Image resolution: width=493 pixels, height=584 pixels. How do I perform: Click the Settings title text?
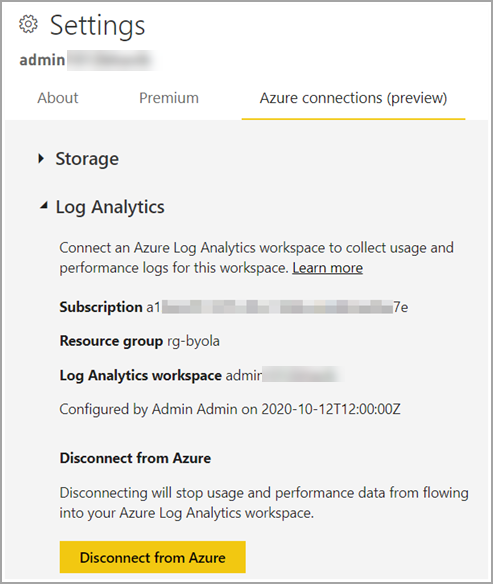[98, 25]
